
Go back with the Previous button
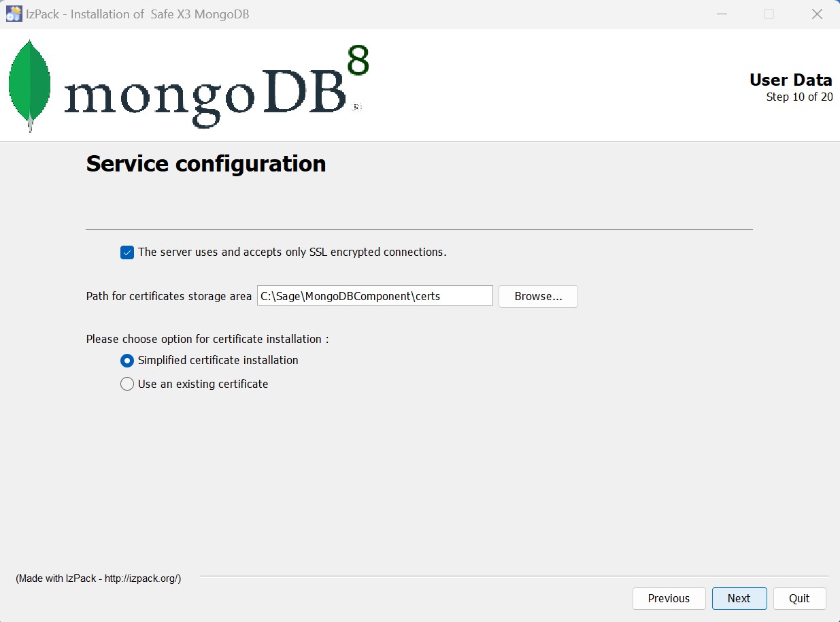668,598
